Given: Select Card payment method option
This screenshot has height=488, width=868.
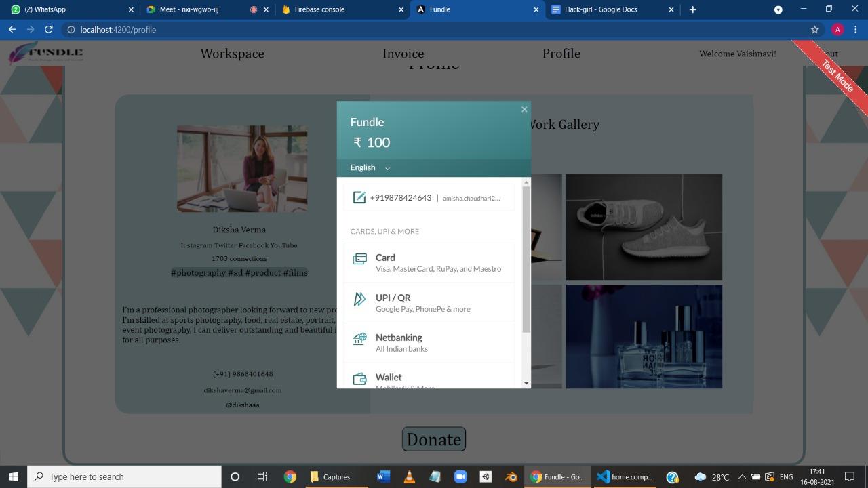Looking at the screenshot, I should [x=429, y=262].
